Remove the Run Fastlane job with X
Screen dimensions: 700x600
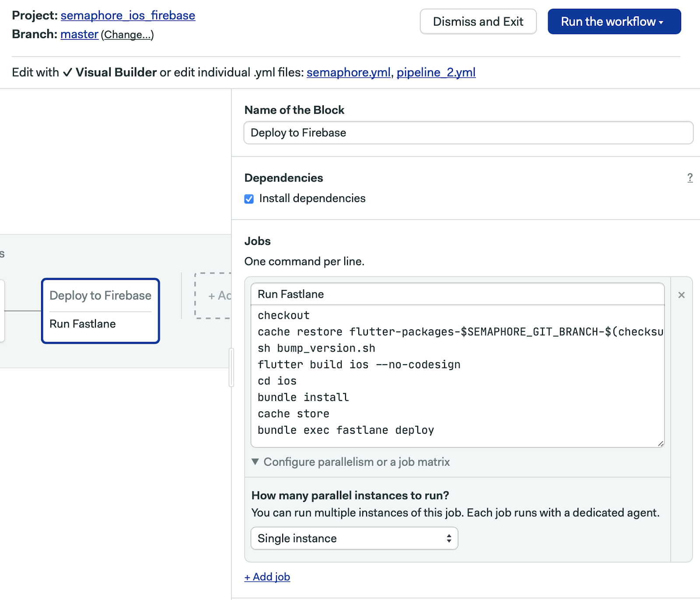tap(681, 295)
